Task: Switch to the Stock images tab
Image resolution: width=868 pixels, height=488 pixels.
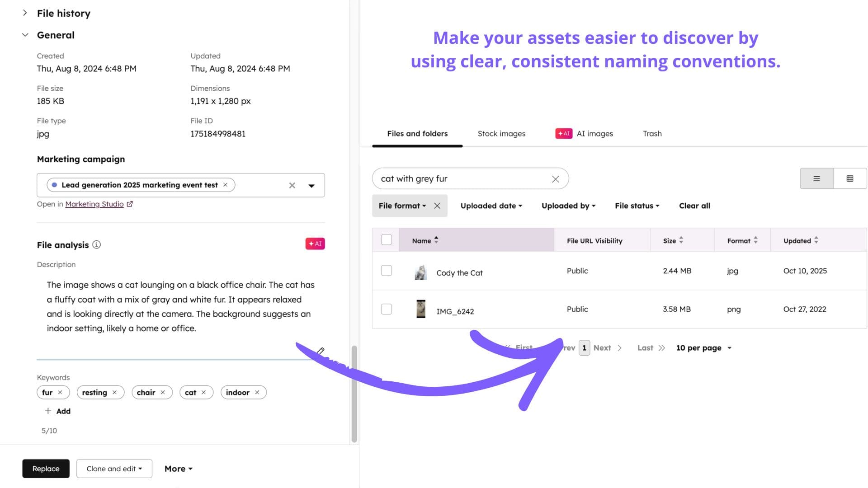Action: pos(501,133)
